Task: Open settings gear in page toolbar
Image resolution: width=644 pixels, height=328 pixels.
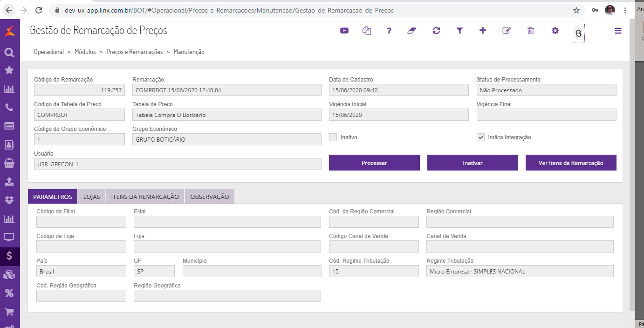Action: [555, 31]
